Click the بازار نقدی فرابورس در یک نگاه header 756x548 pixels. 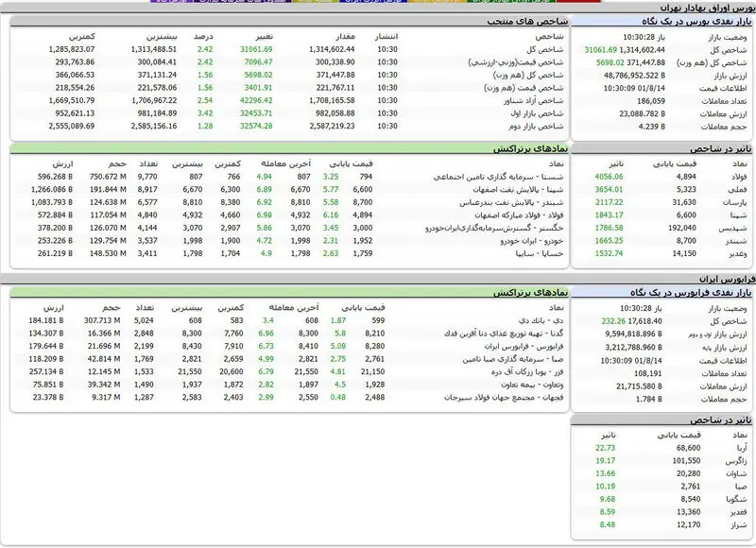[691, 293]
